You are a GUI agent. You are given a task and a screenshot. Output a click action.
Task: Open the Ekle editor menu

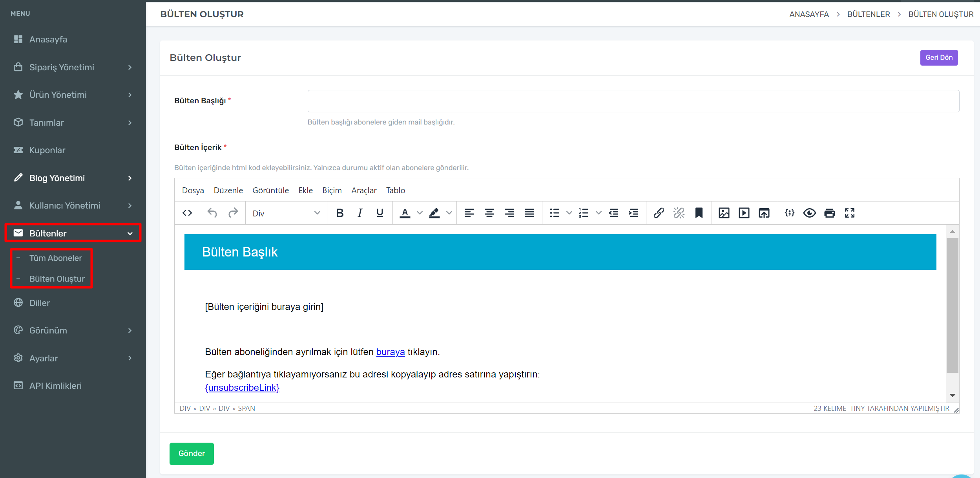(305, 190)
